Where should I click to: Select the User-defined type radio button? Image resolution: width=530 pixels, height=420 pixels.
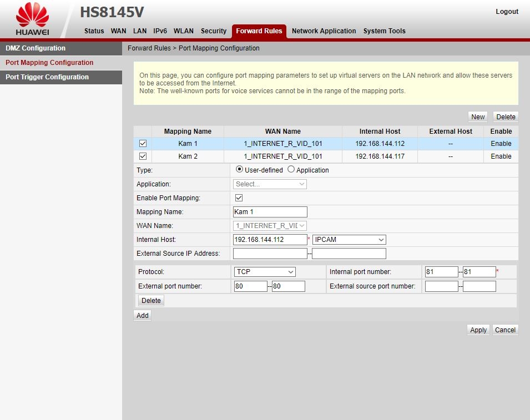click(x=239, y=169)
